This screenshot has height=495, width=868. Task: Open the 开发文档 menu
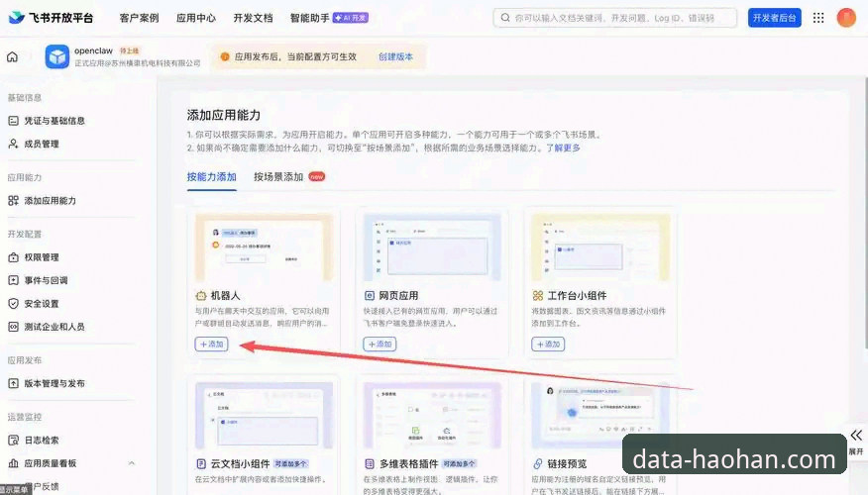[x=253, y=18]
